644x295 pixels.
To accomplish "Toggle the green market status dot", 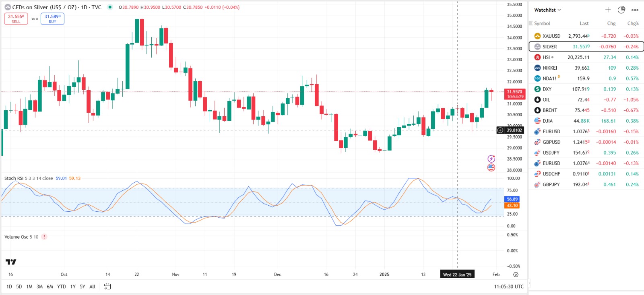I will (x=110, y=7).
